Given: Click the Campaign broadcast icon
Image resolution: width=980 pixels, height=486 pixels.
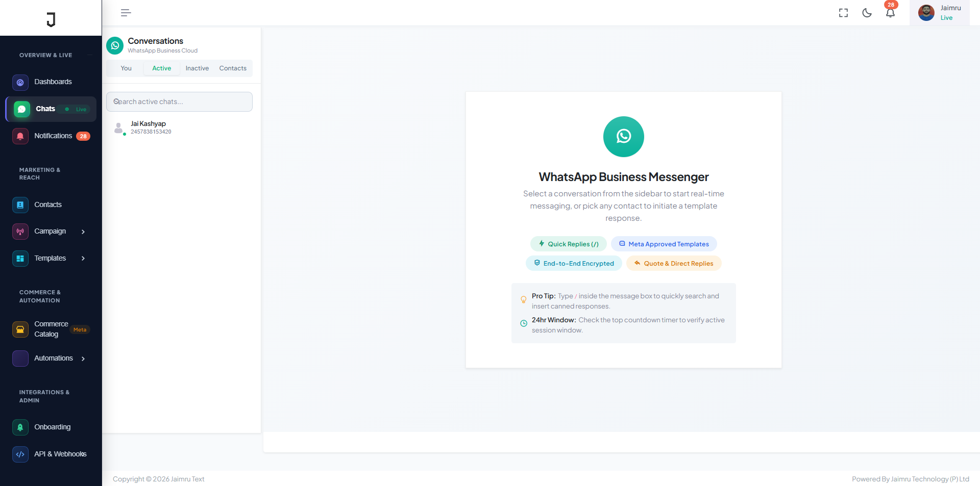Looking at the screenshot, I should (x=20, y=232).
